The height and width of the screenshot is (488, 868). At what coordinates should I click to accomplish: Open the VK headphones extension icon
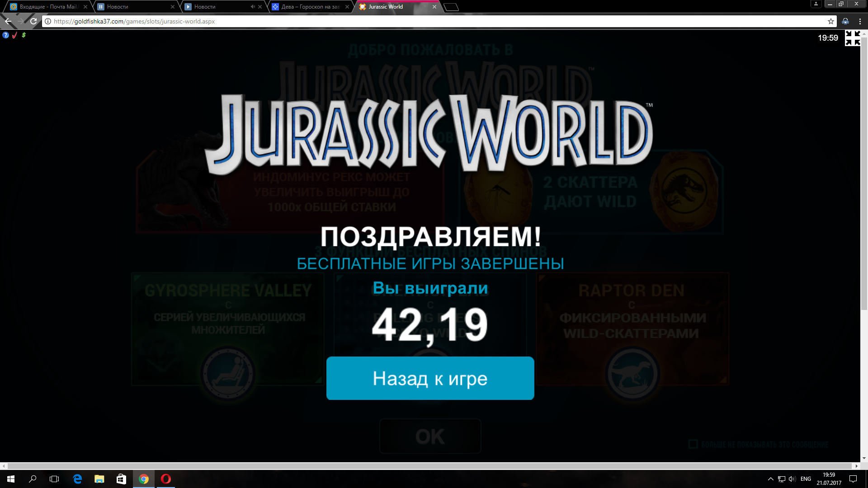[x=845, y=21]
